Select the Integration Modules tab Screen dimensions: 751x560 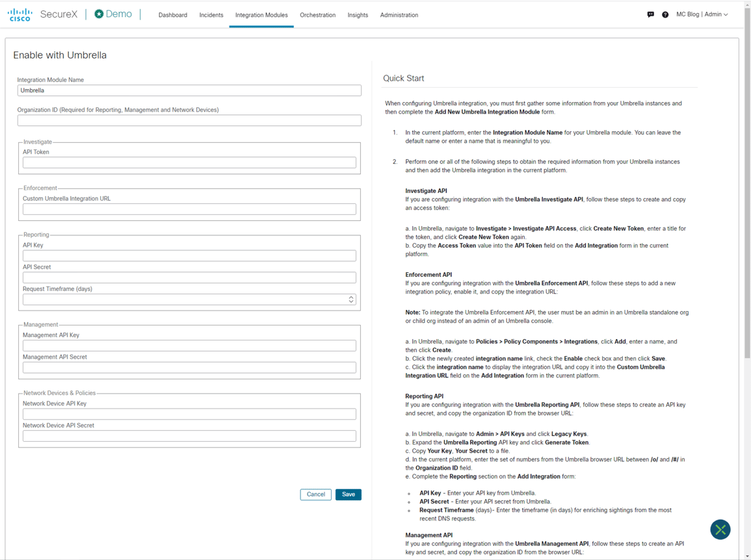(261, 15)
